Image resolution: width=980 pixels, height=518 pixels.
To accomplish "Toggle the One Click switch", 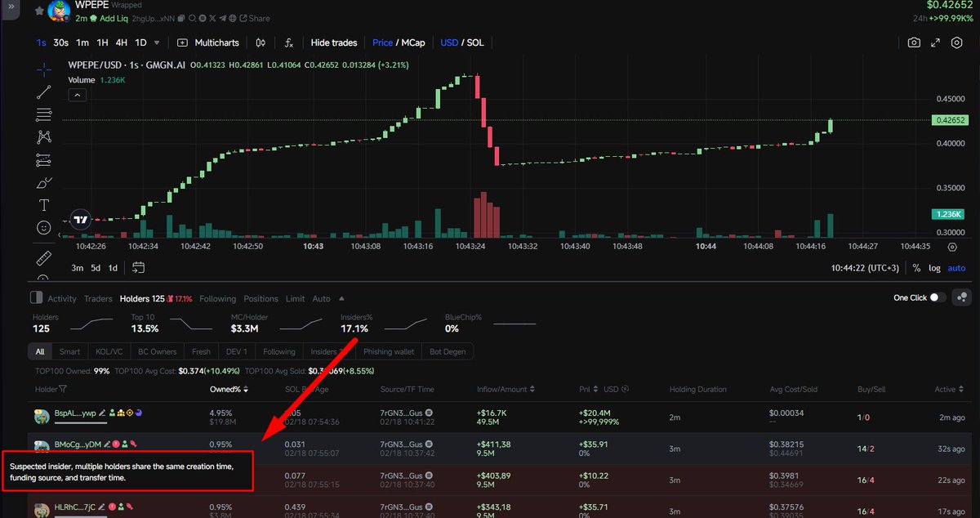I will [x=938, y=297].
